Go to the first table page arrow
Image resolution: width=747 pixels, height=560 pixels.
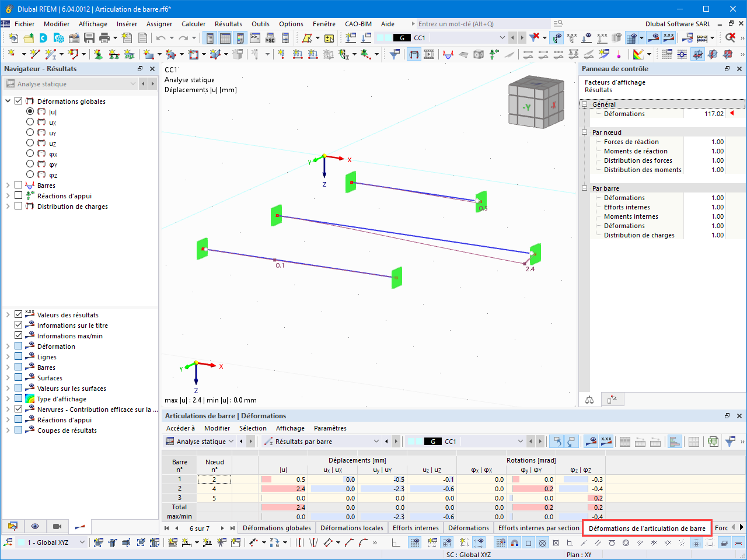click(x=167, y=528)
